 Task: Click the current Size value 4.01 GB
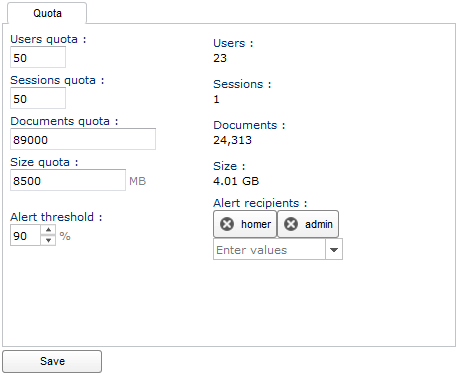236,181
